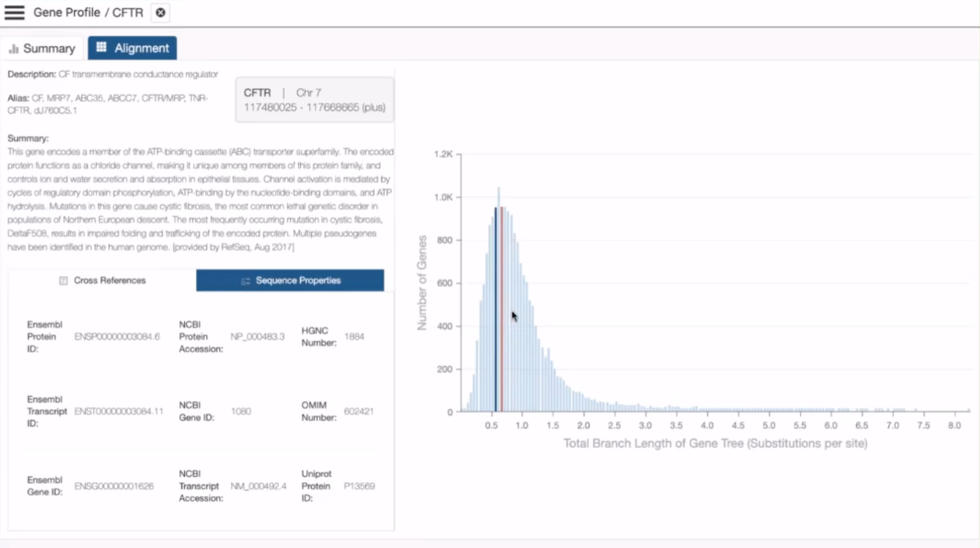Click the Sequence Properties icon
The image size is (980, 548).
point(245,281)
